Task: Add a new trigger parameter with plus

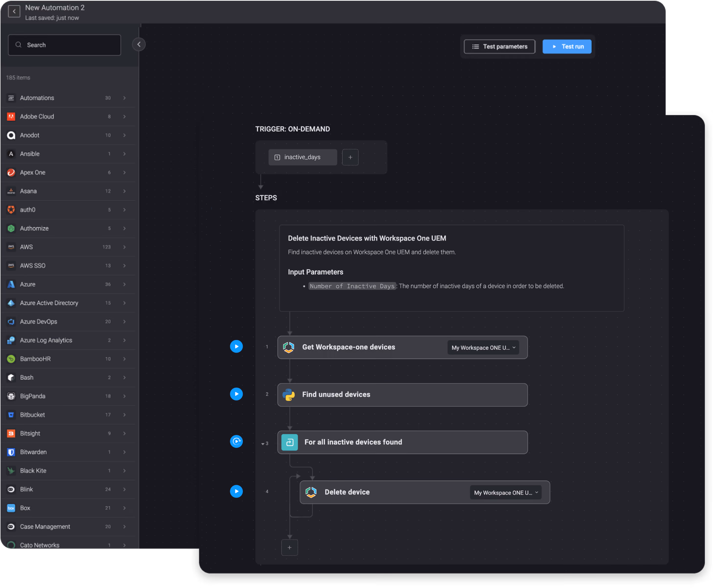Action: (x=350, y=157)
